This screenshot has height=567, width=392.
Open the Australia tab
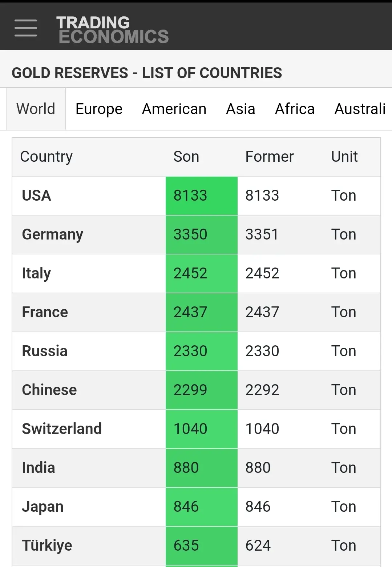[360, 109]
